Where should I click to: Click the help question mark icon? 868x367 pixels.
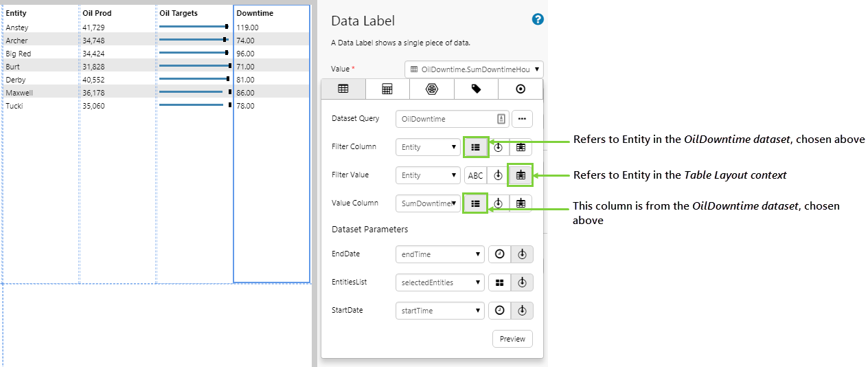tap(538, 19)
